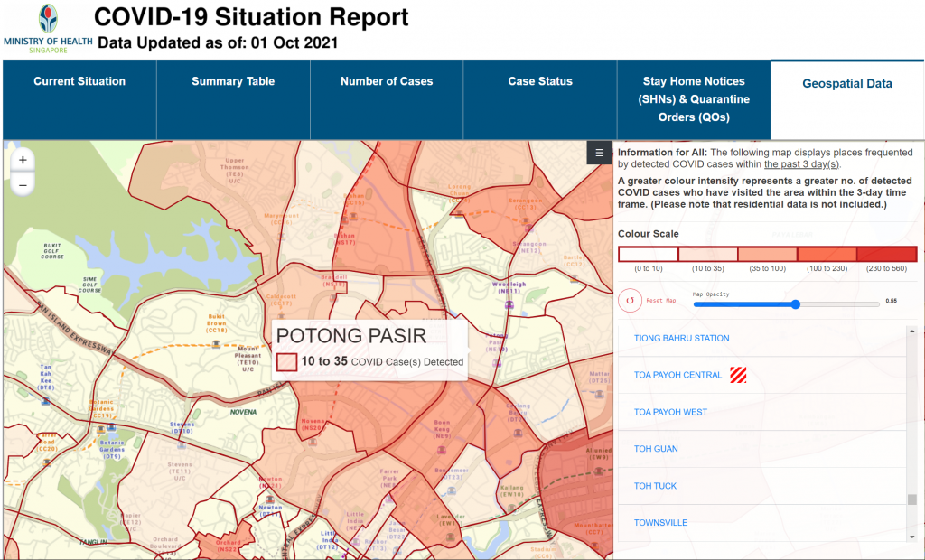Click the Potong Pasir region popup
This screenshot has width=925, height=560.
click(x=369, y=348)
